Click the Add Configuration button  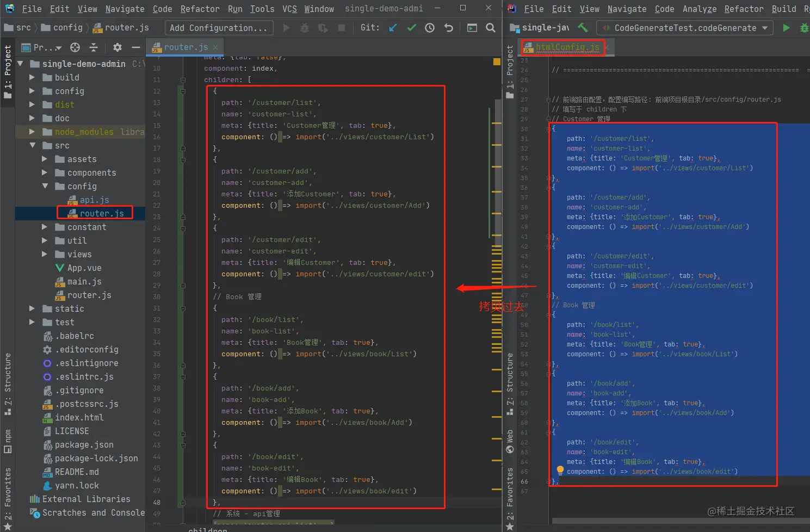point(218,28)
